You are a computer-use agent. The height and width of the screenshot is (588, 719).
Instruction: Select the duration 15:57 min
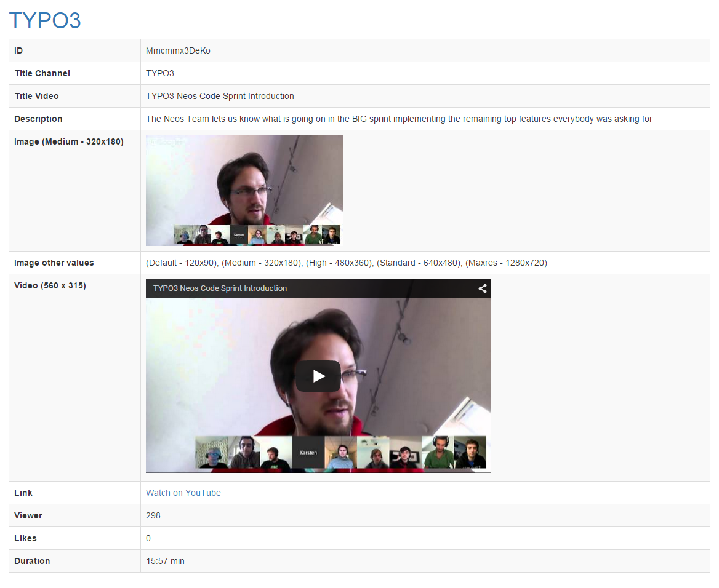(x=165, y=561)
